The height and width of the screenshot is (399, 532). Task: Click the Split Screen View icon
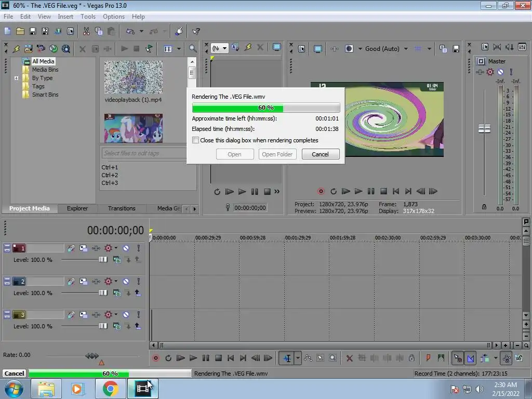(x=349, y=49)
